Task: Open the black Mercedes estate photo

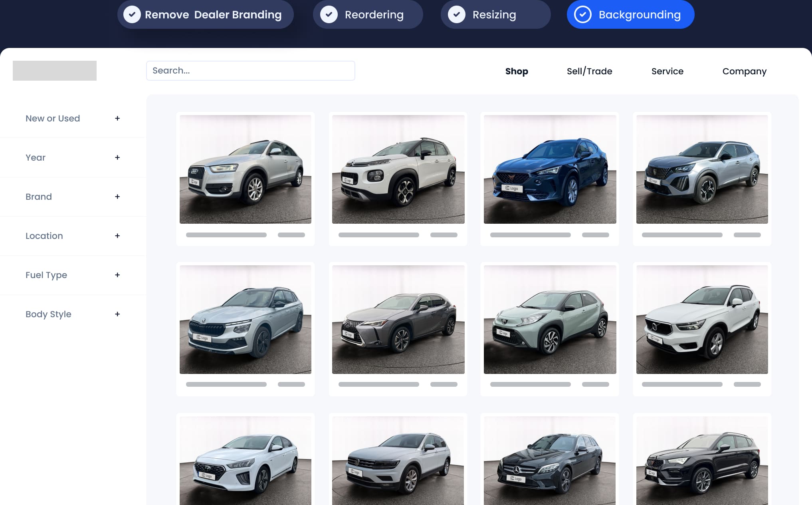Action: pos(550,461)
